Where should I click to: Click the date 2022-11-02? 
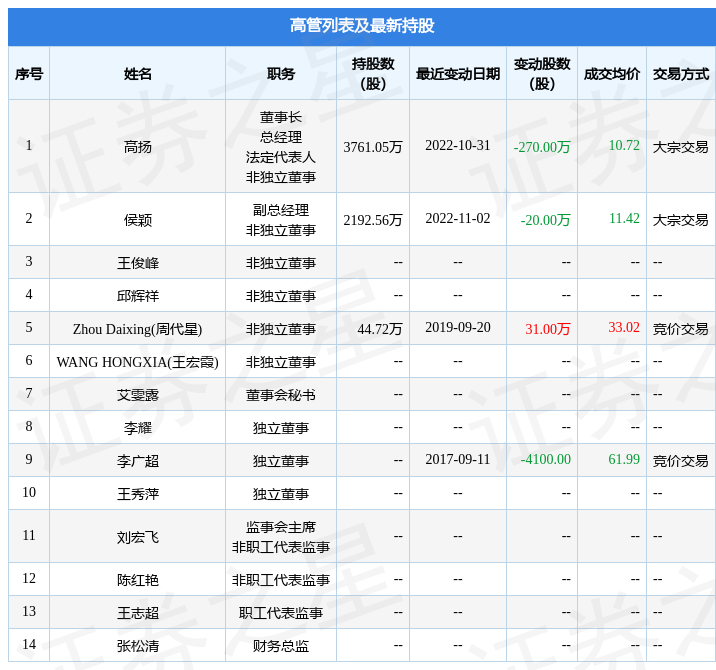click(x=458, y=218)
